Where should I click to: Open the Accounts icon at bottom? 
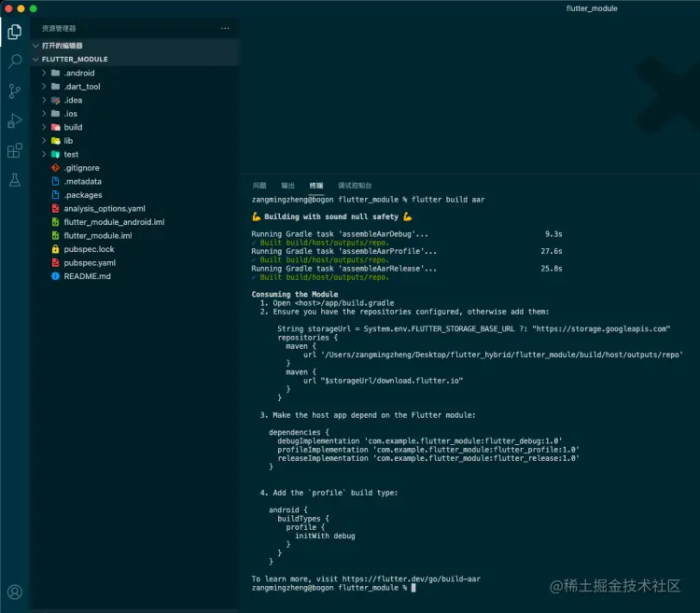point(15,592)
